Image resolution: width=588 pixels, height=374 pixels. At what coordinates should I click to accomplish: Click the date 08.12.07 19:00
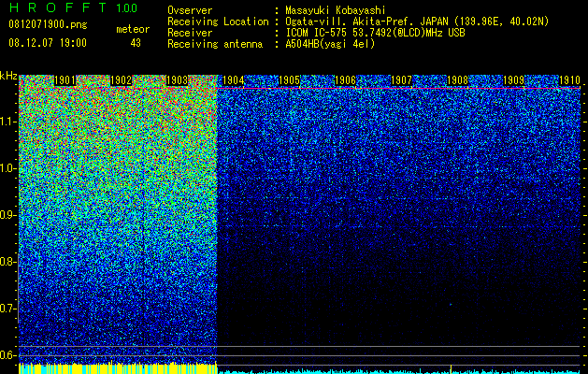[x=48, y=43]
